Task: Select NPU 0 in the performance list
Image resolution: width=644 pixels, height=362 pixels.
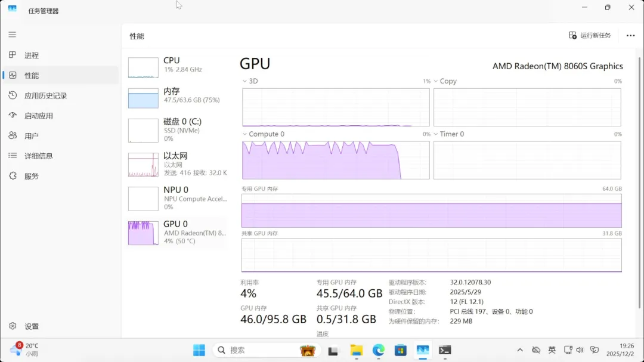Action: [177, 198]
